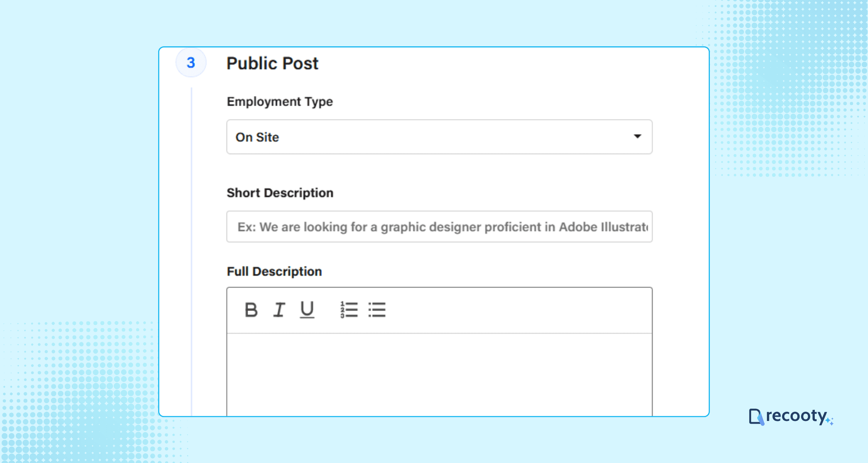Select the On Site employment value
Viewport: 868px width, 463px height.
257,137
